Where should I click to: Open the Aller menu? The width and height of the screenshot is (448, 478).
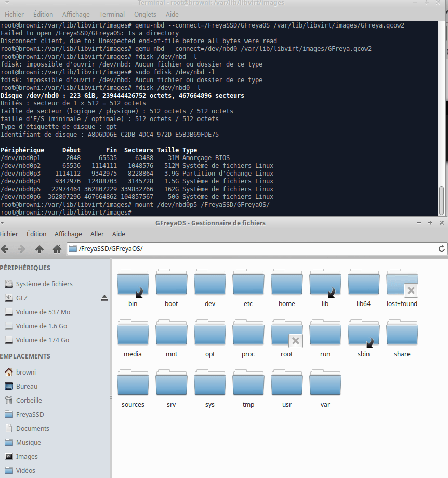97,234
